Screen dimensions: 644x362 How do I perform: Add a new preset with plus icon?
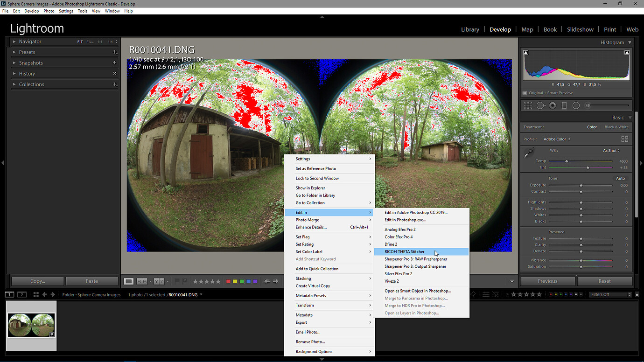[115, 52]
